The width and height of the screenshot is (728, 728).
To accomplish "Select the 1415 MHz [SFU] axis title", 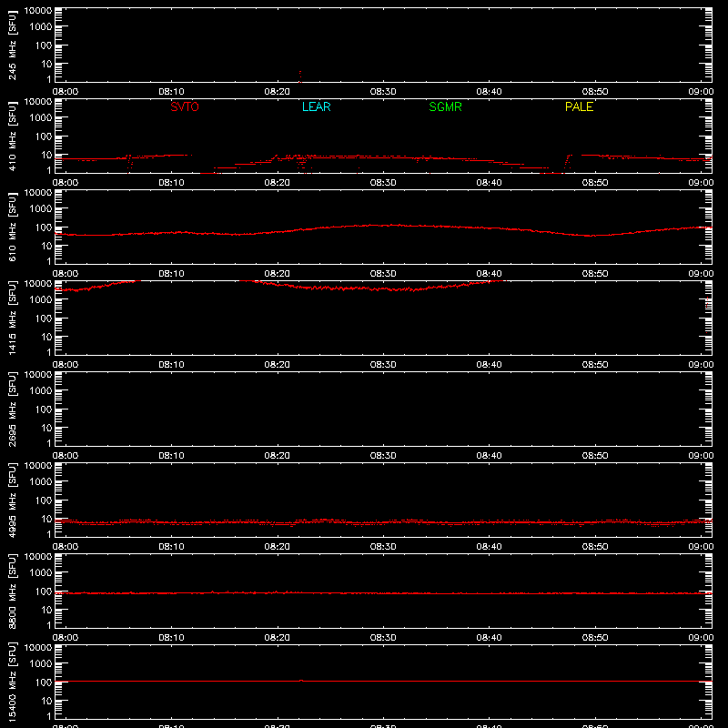I will point(12,318).
